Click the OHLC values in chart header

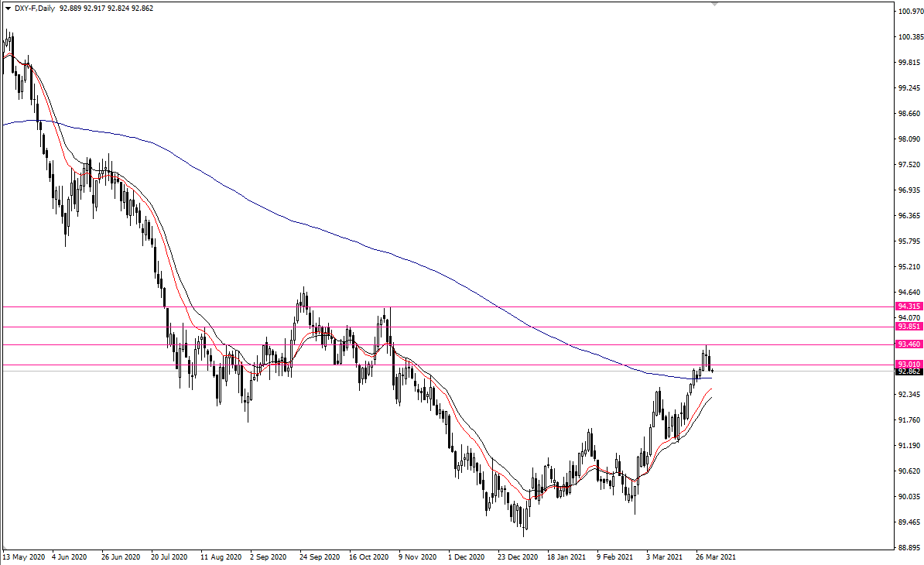(106, 9)
